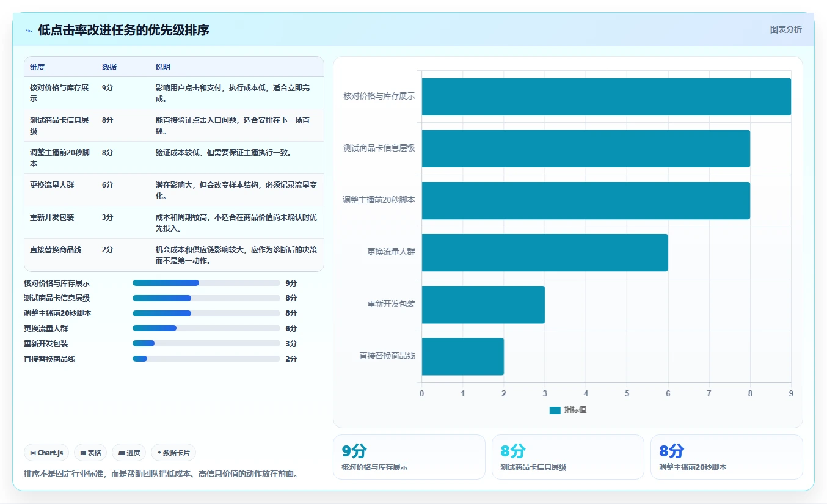This screenshot has height=504, width=827.
Task: Click the lightning icon beside the page title
Action: [29, 31]
